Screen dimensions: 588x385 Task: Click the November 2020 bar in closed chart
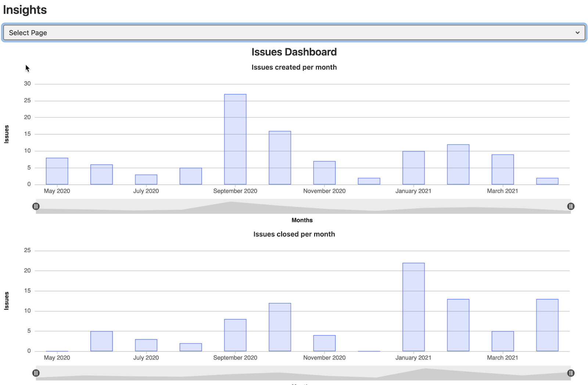[x=325, y=343]
